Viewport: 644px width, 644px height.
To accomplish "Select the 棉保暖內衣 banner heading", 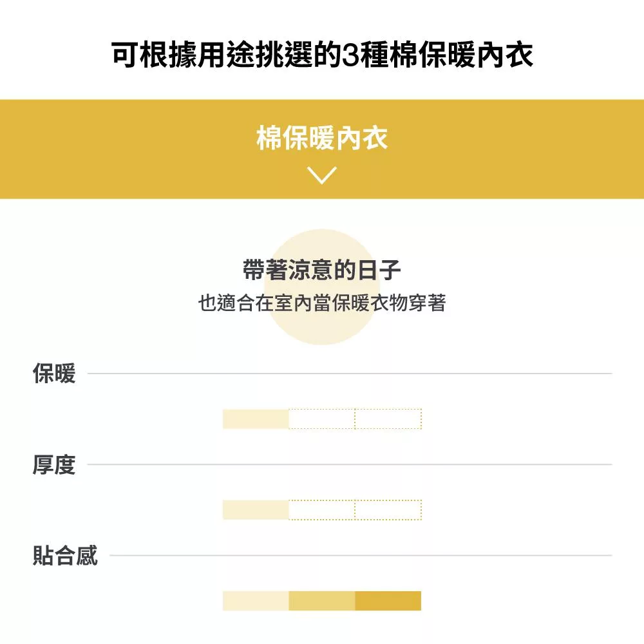I will [x=322, y=138].
